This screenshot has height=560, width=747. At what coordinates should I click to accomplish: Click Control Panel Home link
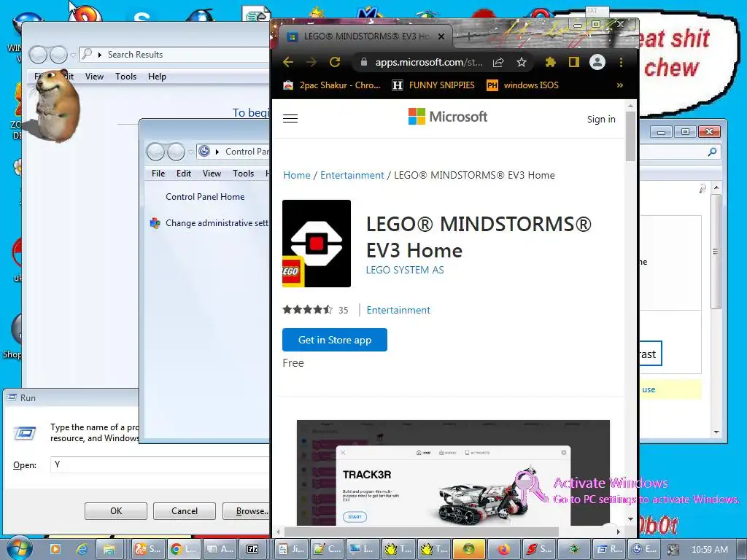[205, 197]
